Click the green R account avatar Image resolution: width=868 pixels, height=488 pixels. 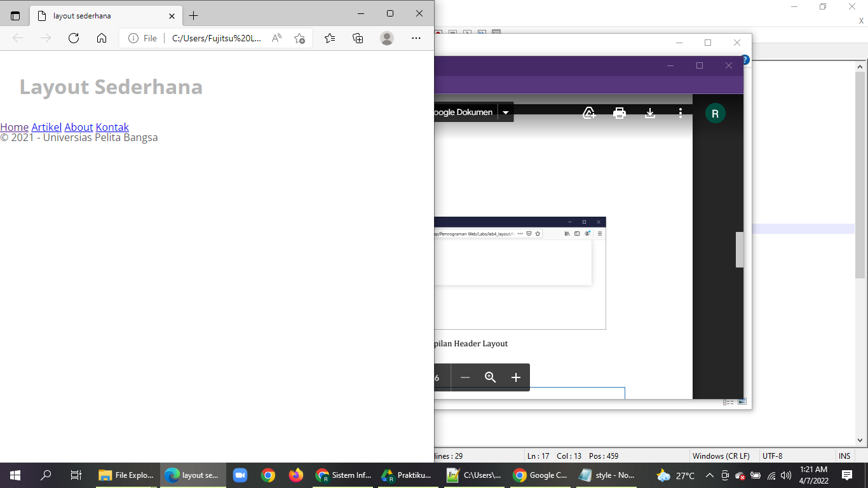pyautogui.click(x=715, y=113)
